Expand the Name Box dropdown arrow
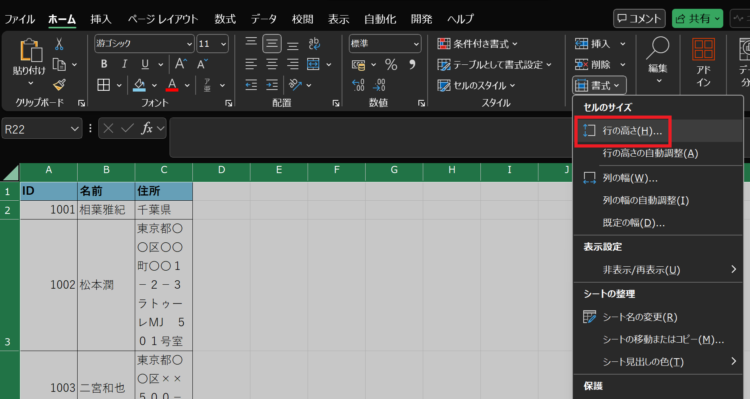 point(74,129)
